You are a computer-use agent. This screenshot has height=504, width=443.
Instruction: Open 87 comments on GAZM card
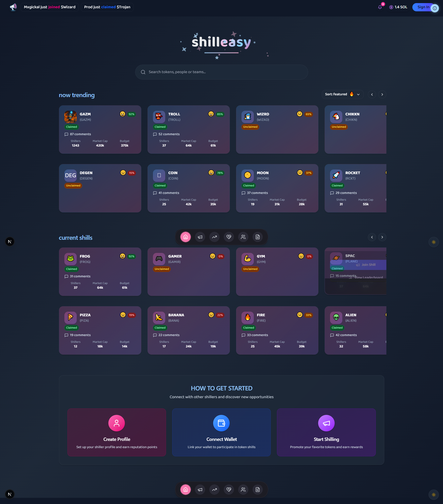(x=78, y=134)
